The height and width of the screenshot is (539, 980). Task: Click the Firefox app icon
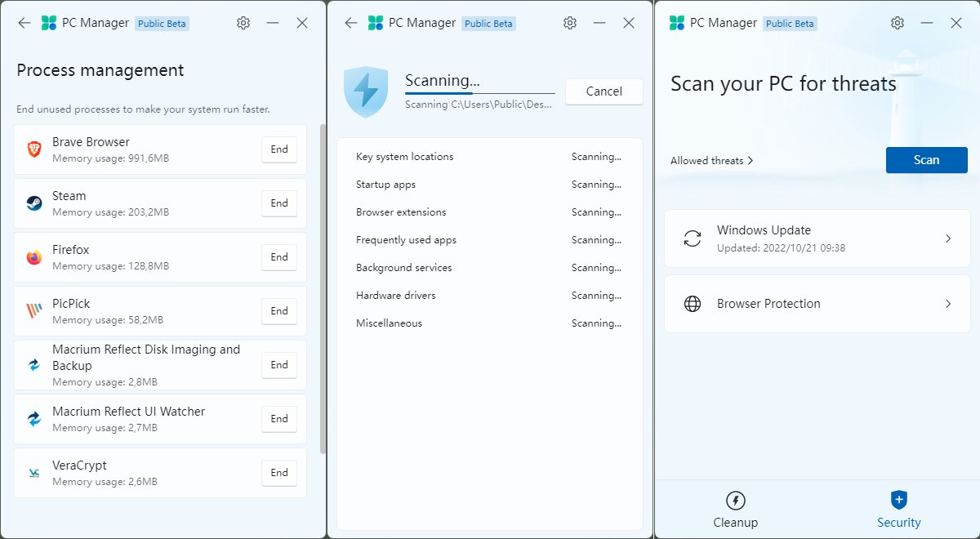tap(34, 257)
